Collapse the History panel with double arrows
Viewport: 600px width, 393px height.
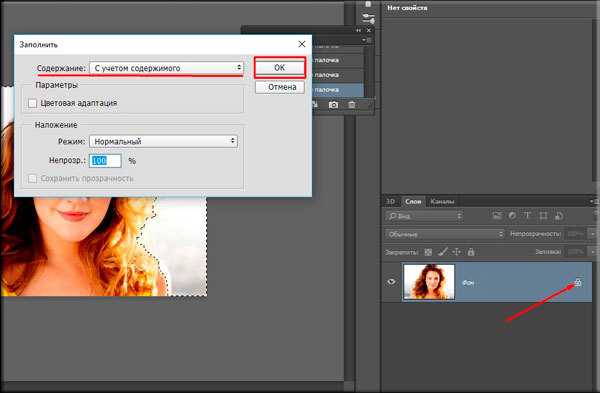point(359,30)
